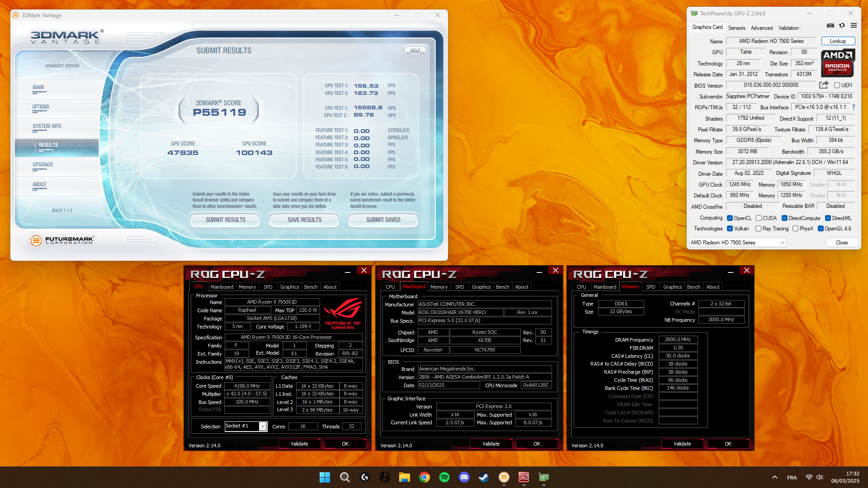
Task: Click the SUBMIT SAVED button
Action: coord(383,220)
